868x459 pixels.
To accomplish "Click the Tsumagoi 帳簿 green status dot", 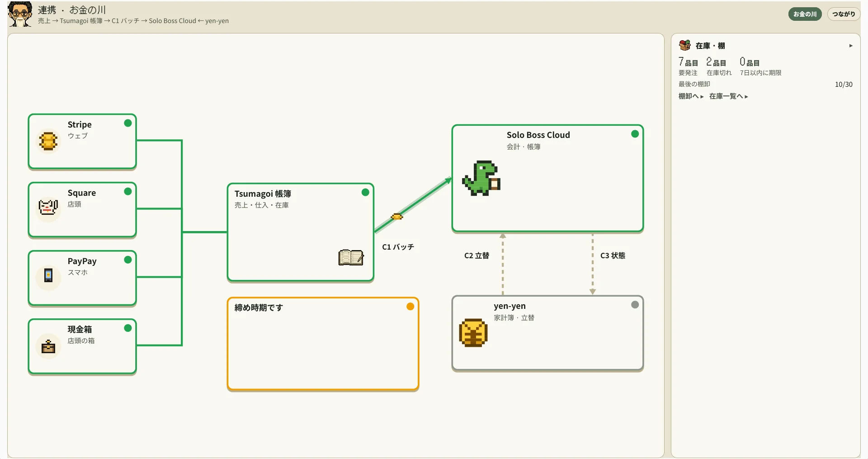I will tap(365, 192).
